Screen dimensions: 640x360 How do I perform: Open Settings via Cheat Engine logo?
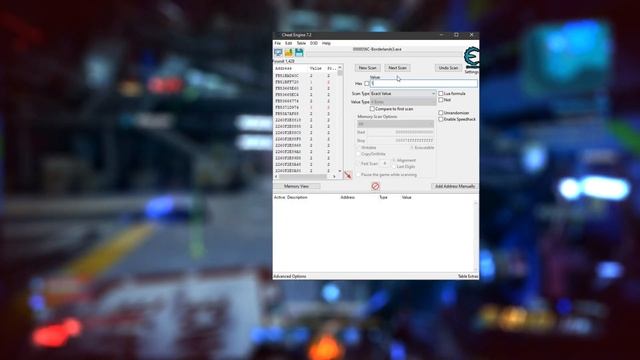tap(471, 58)
